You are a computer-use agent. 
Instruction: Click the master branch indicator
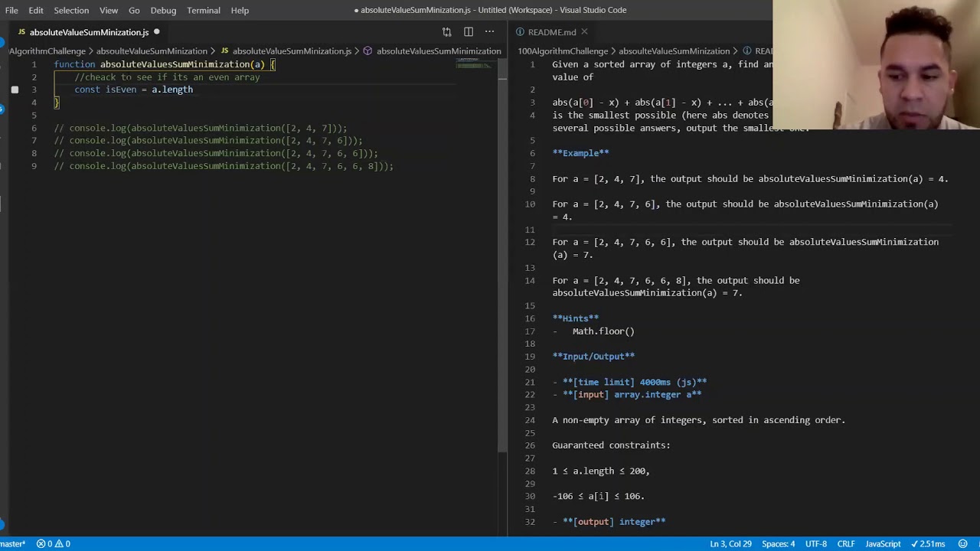pos(12,544)
